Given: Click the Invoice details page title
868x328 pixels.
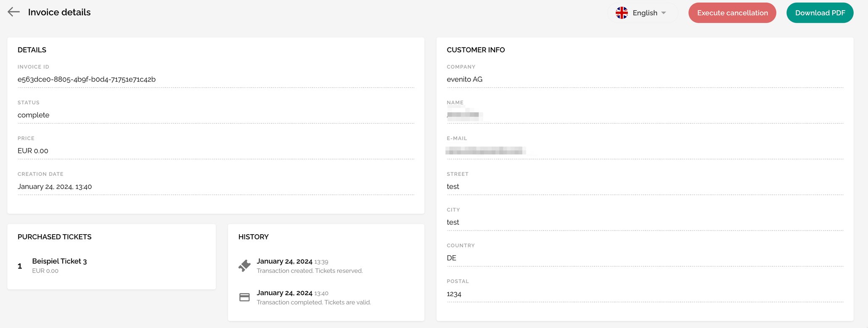Looking at the screenshot, I should click(59, 12).
